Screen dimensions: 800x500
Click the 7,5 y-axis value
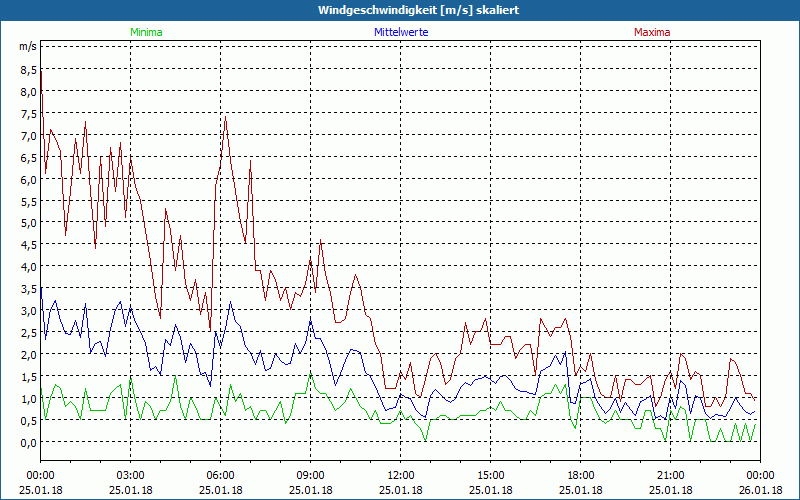pos(29,114)
